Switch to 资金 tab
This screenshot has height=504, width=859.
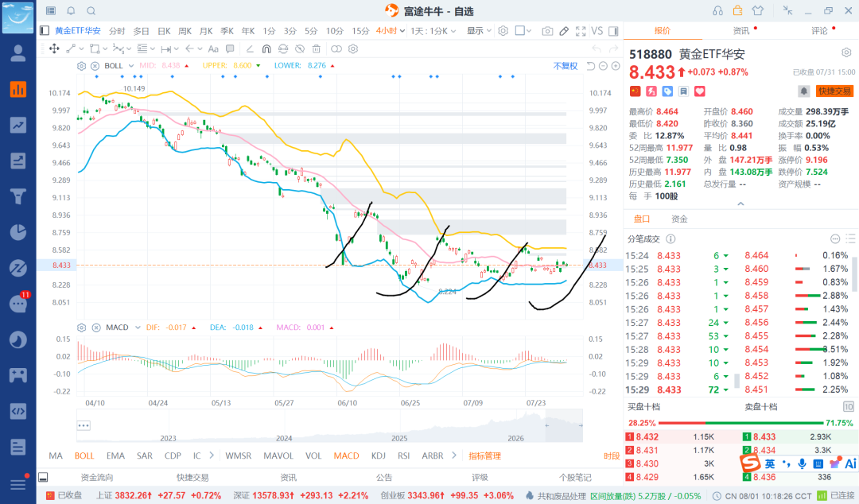679,219
